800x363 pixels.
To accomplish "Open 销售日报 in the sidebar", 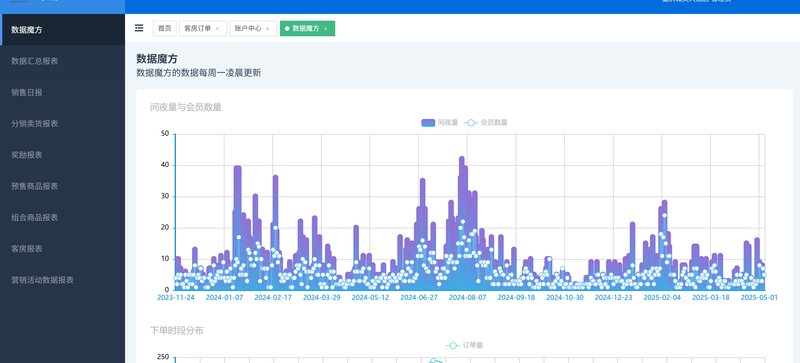I will click(x=62, y=92).
